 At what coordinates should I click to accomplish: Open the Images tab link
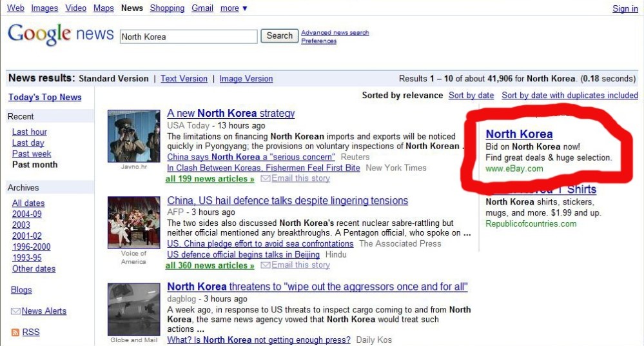tap(44, 8)
